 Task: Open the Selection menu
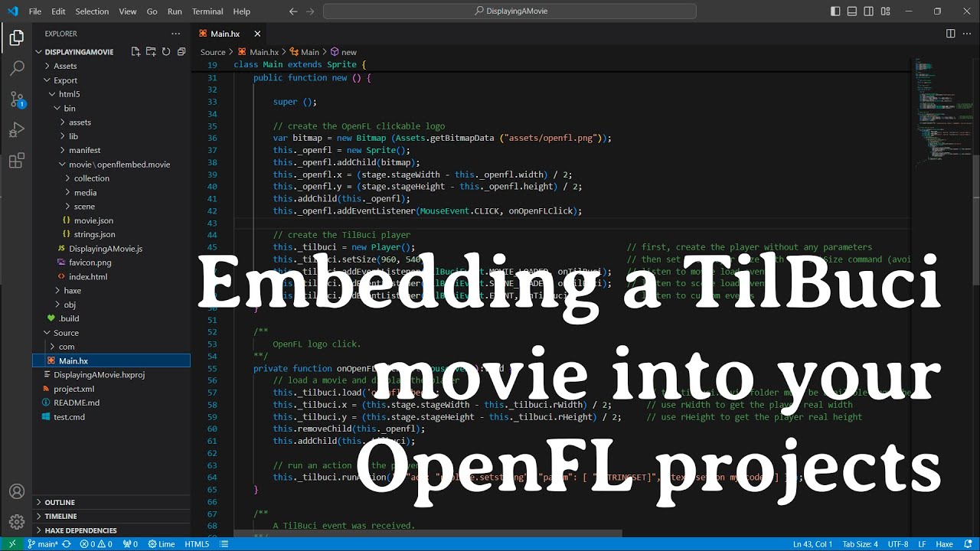point(92,11)
